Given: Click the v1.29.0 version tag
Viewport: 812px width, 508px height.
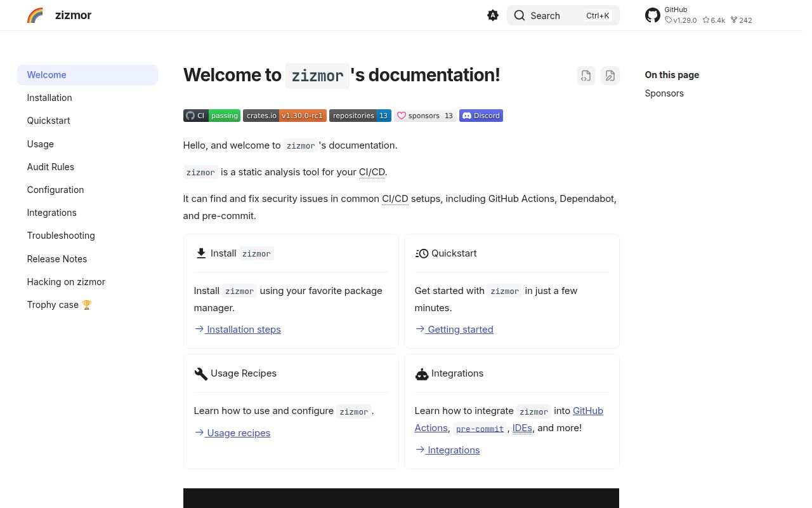Looking at the screenshot, I should pos(681,20).
